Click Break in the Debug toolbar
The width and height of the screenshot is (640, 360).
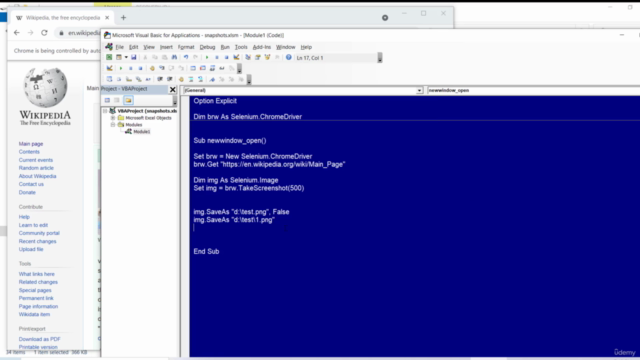(x=131, y=68)
